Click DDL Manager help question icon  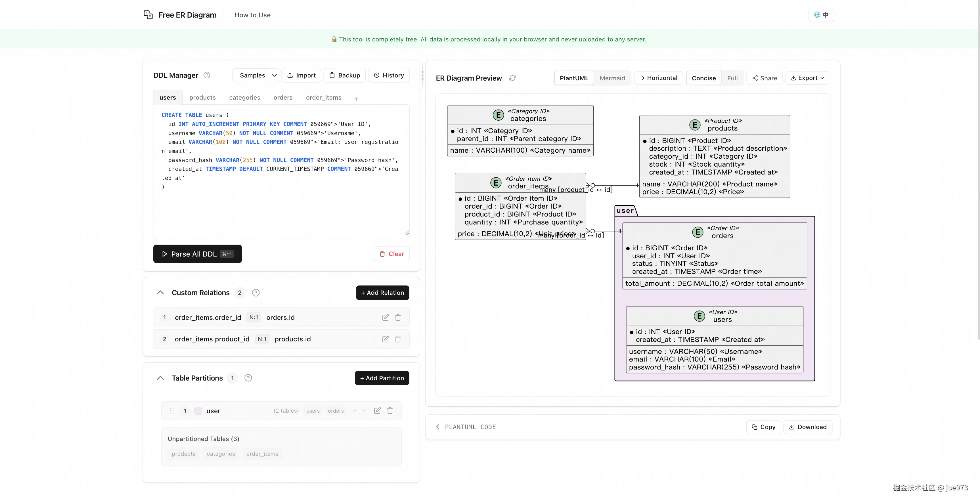click(207, 75)
